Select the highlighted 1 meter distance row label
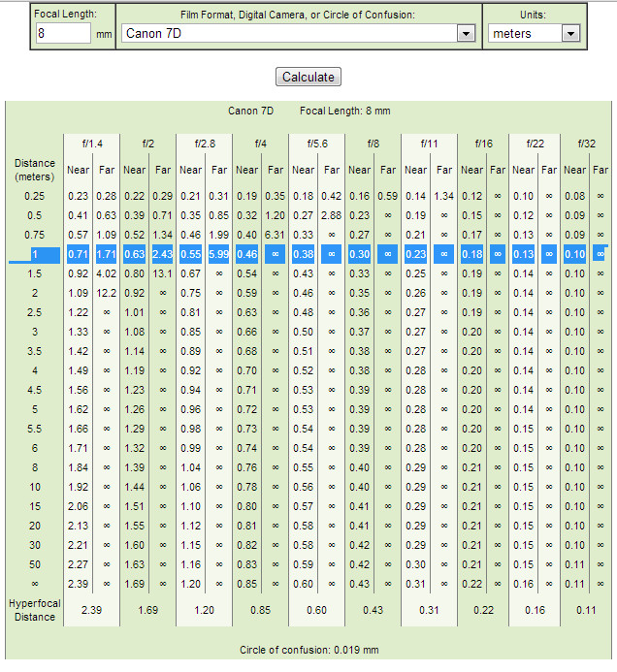617x672 pixels. (34, 254)
